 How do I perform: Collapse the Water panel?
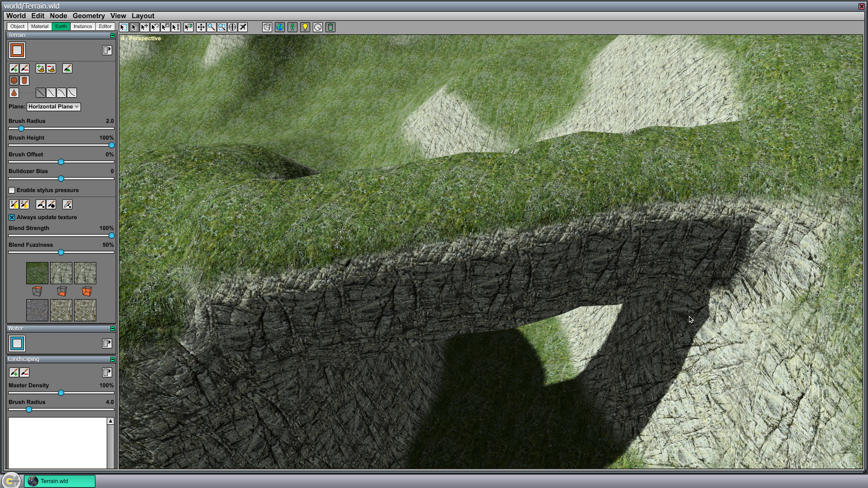click(113, 328)
